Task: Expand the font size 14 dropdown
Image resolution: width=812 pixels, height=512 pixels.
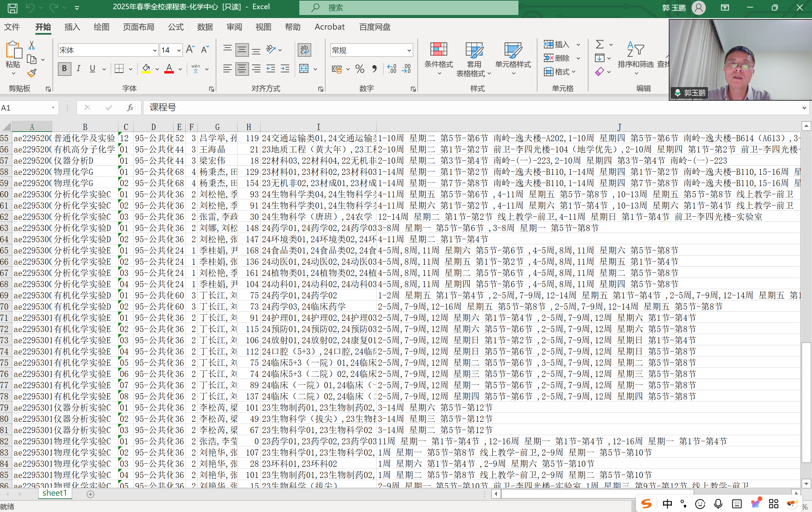Action: coord(179,51)
